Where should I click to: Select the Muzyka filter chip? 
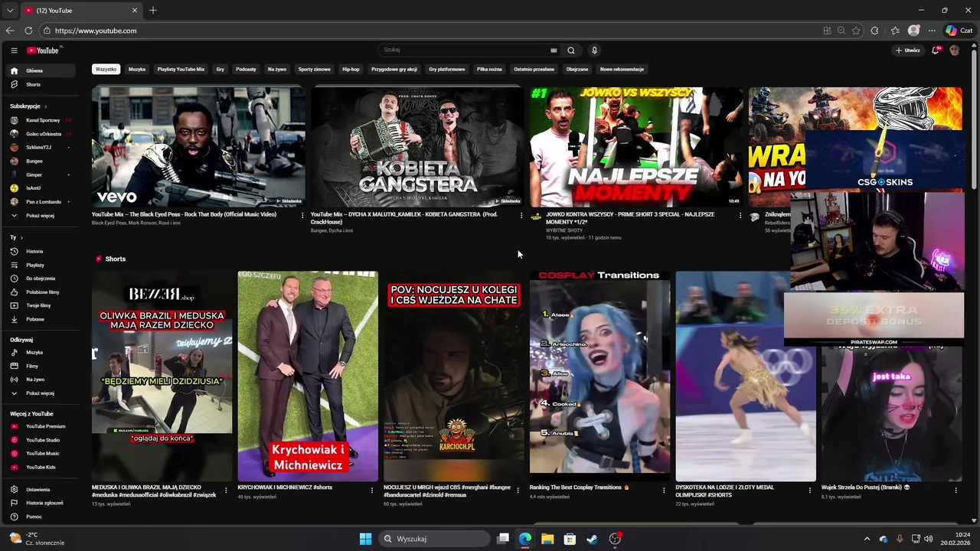tap(137, 69)
